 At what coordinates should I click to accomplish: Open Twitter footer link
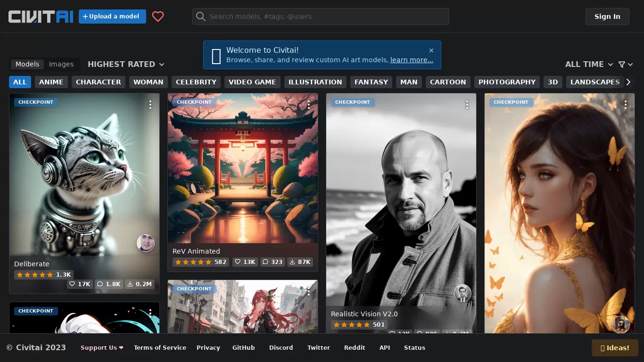[x=319, y=348]
